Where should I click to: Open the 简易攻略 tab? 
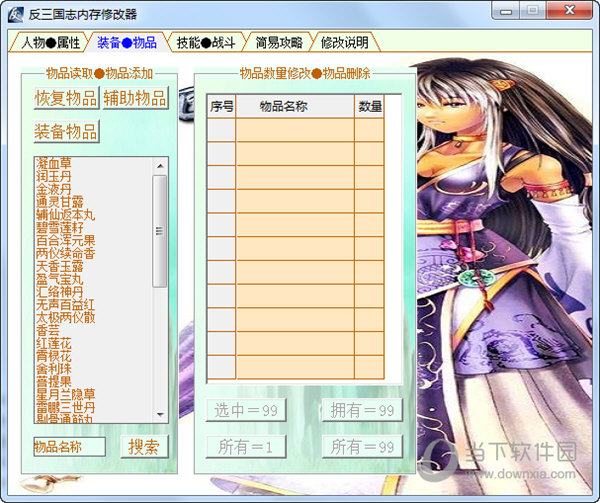tap(279, 42)
